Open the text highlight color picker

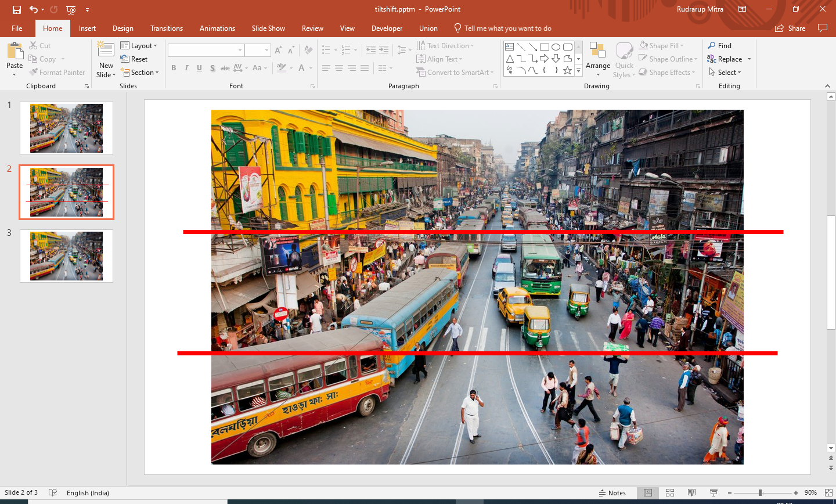tap(282, 68)
